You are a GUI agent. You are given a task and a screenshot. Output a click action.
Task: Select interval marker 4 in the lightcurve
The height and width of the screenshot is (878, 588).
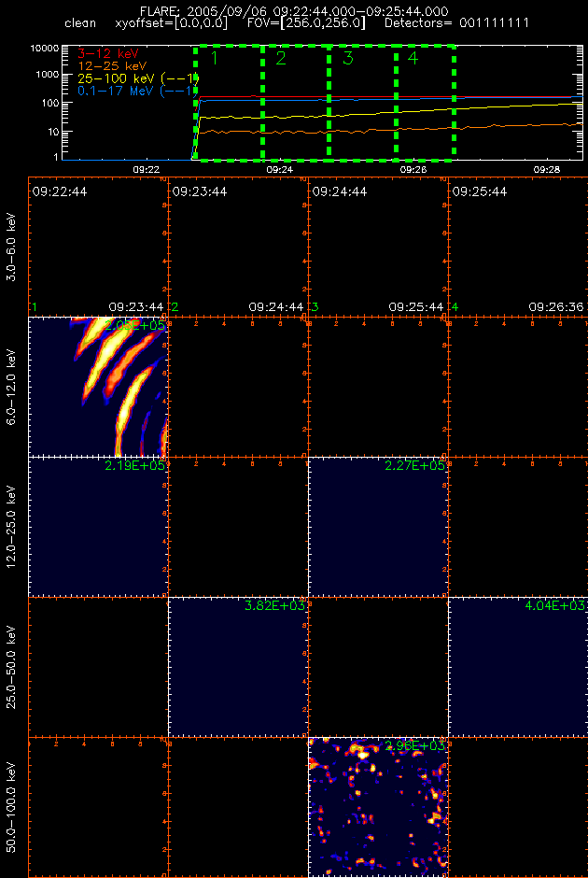pos(413,58)
